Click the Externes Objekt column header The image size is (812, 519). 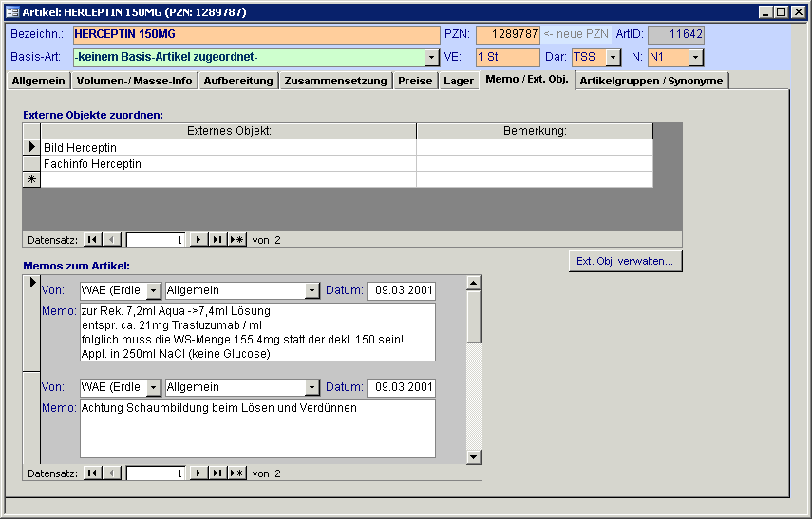(228, 131)
